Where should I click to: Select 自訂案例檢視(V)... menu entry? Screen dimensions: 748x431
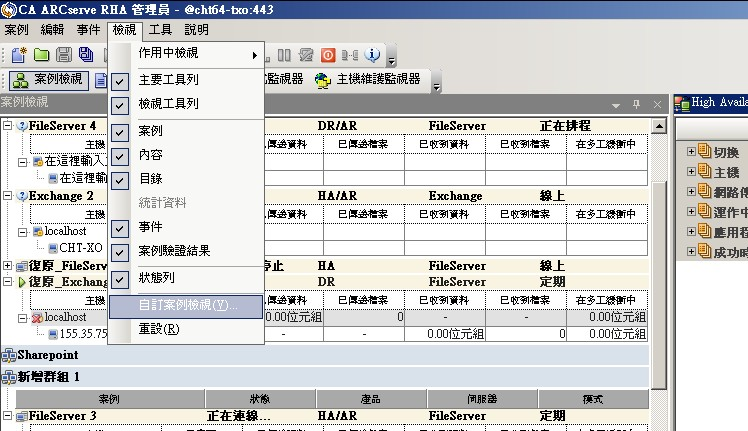pyautogui.click(x=186, y=306)
